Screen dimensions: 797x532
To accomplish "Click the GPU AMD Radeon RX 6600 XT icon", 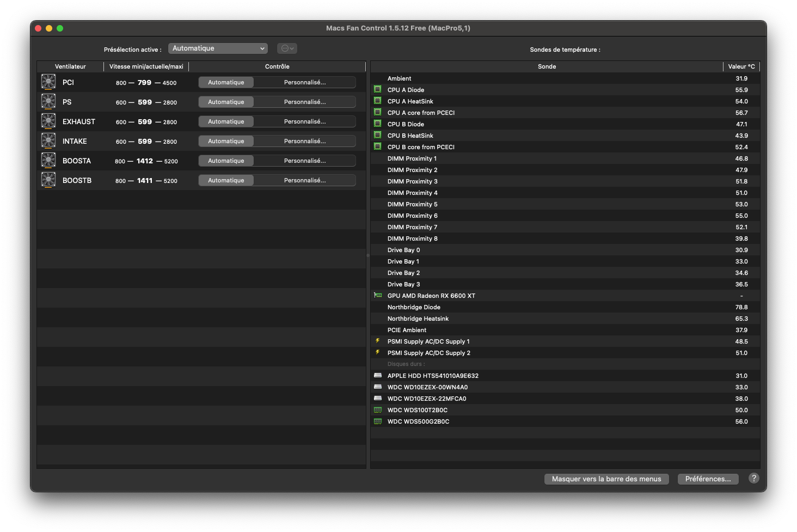I will [378, 295].
